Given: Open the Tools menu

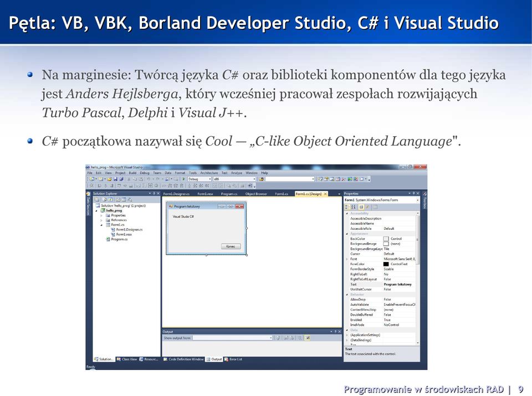Looking at the screenshot, I should click(193, 173).
